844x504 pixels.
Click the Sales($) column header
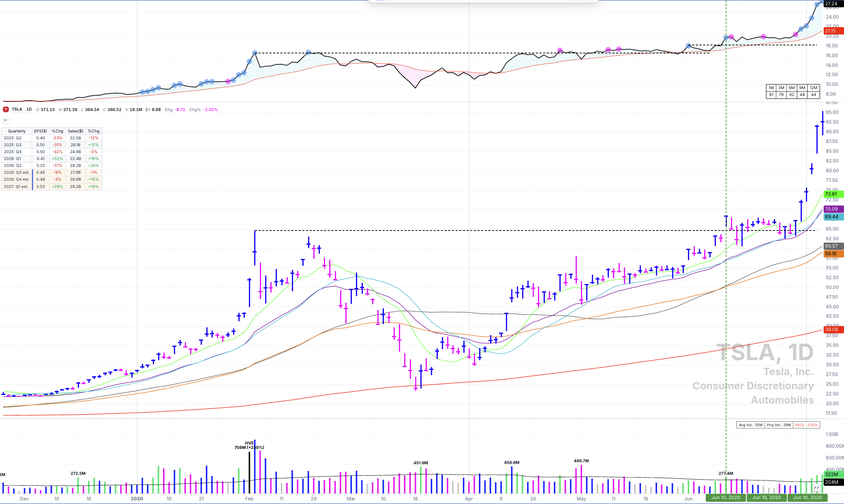point(75,131)
